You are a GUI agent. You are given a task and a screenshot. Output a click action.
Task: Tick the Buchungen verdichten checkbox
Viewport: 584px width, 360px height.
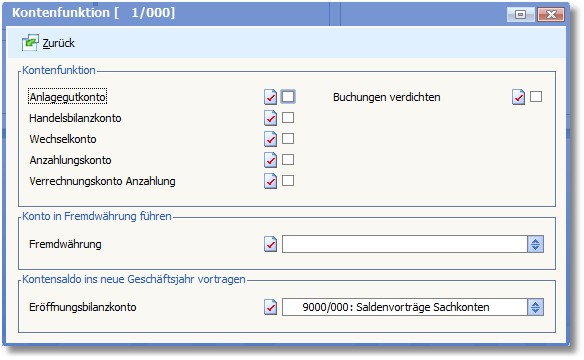[x=536, y=97]
